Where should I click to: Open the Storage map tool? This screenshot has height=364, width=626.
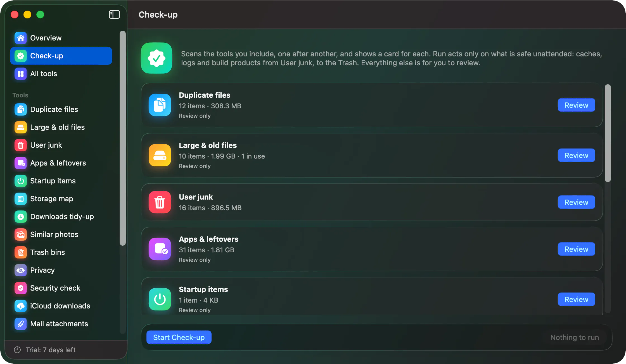tap(61, 199)
